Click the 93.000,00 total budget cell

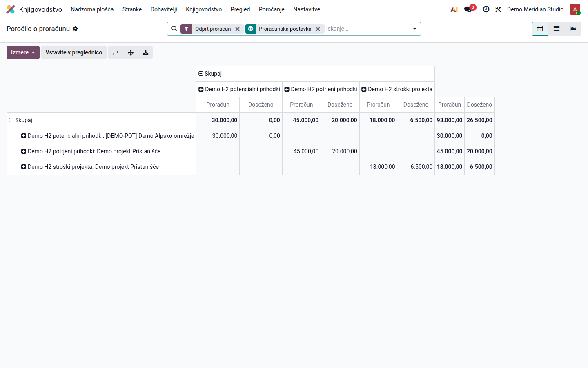point(450,120)
